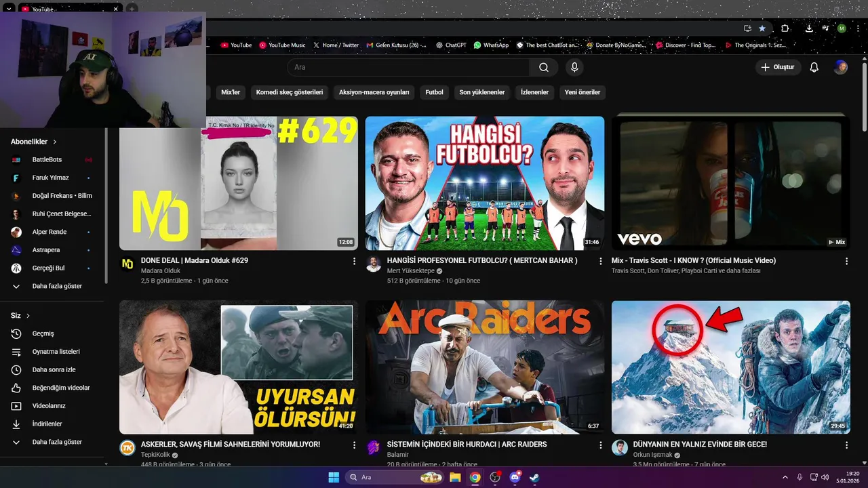Play the Arc Raiders thumbnail
This screenshot has height=488, width=868.
(x=485, y=367)
